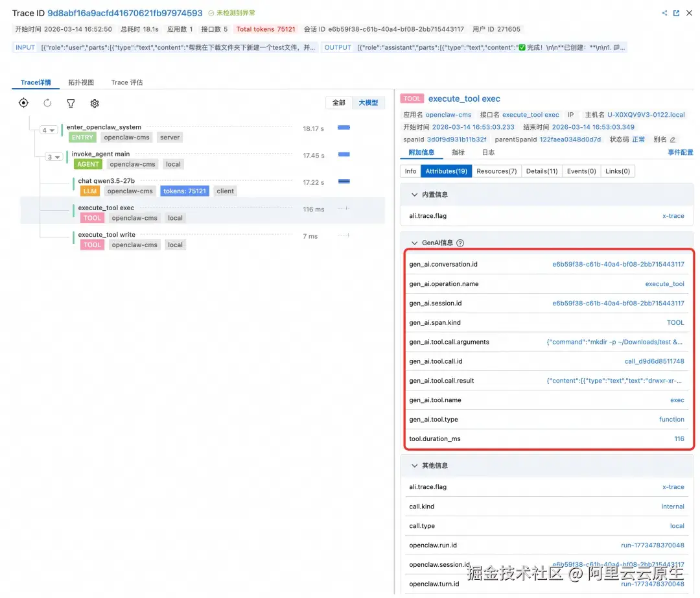Collapse the 内置信息 section

(414, 195)
